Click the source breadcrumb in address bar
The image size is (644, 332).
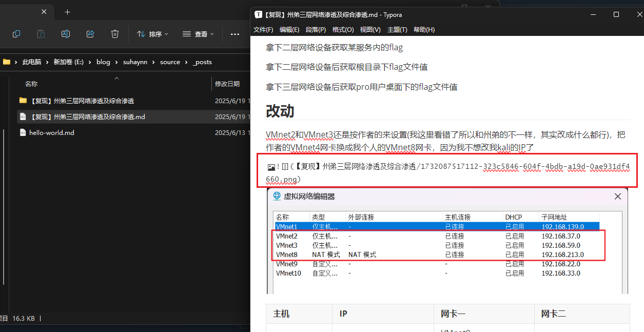[x=170, y=62]
